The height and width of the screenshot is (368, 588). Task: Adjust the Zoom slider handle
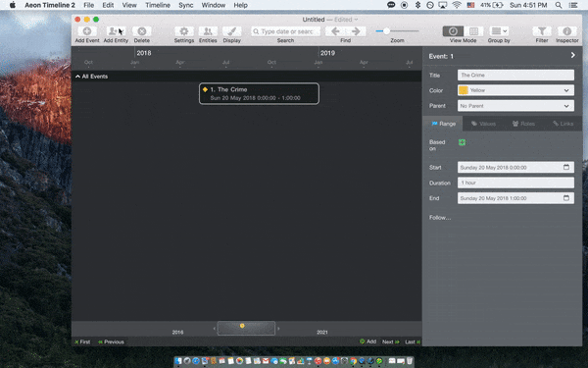386,31
